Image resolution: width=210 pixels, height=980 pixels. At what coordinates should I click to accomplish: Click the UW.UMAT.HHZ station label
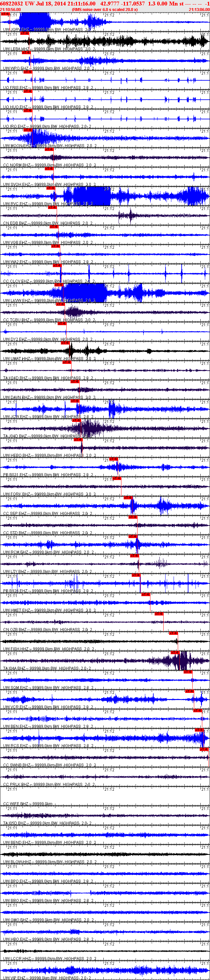pyautogui.click(x=49, y=358)
